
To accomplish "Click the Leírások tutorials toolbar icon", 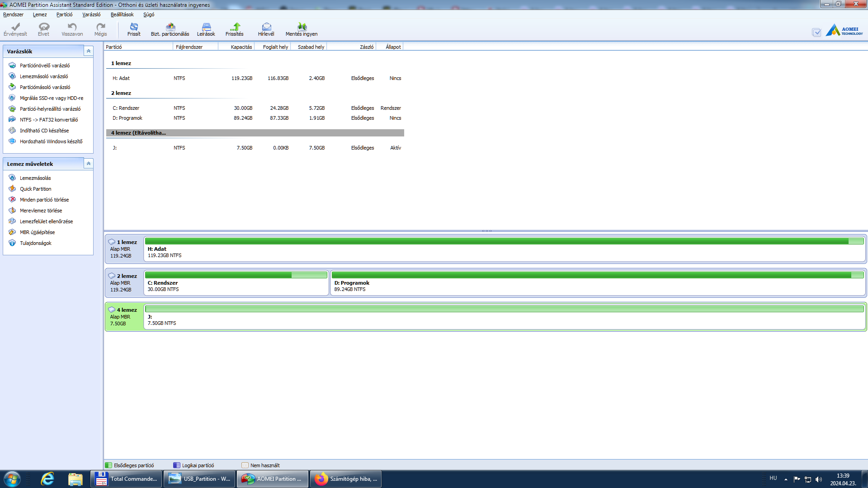I will (206, 29).
